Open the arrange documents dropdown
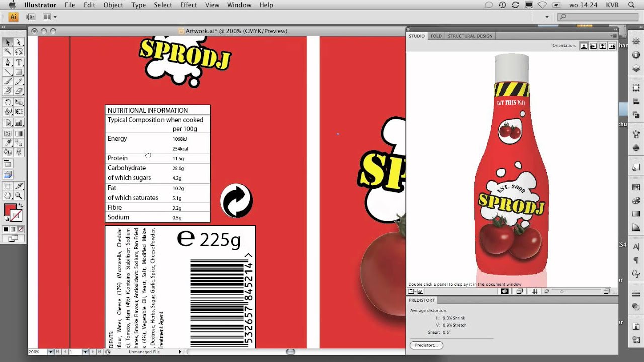Image resolution: width=644 pixels, height=362 pixels. point(49,17)
